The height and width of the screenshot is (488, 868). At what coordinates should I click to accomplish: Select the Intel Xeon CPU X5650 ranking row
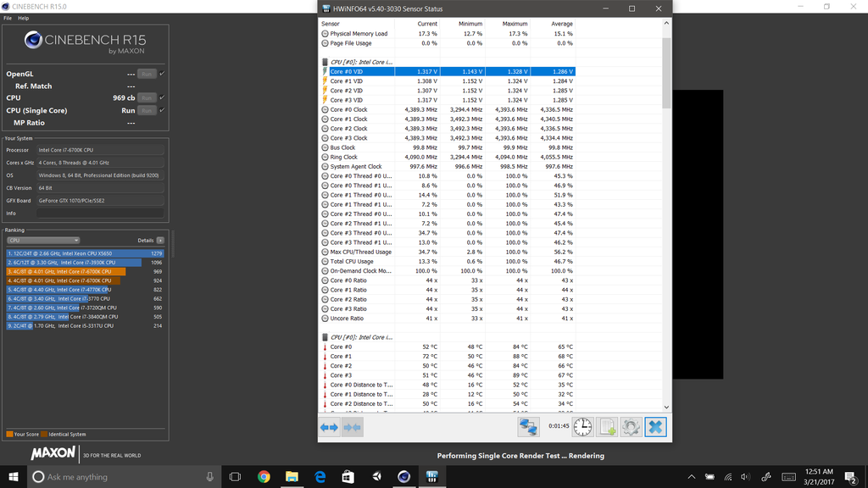tap(86, 253)
